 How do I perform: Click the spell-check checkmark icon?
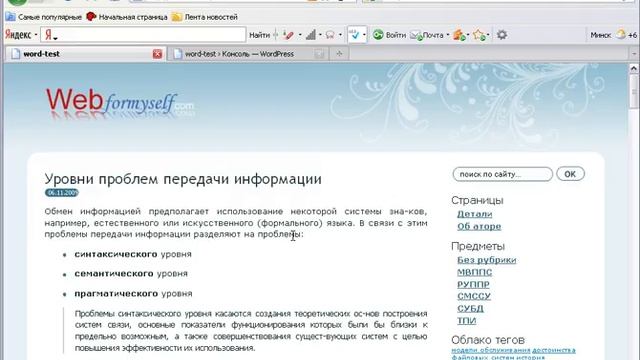click(x=354, y=35)
